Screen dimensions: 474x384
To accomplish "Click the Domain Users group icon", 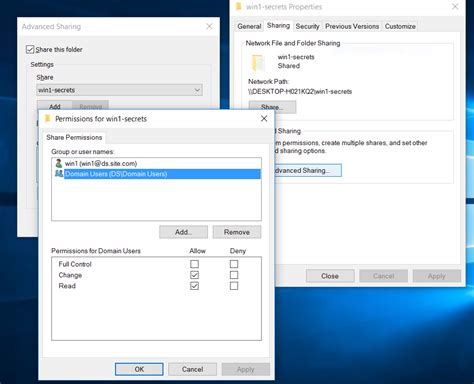I will point(59,174).
